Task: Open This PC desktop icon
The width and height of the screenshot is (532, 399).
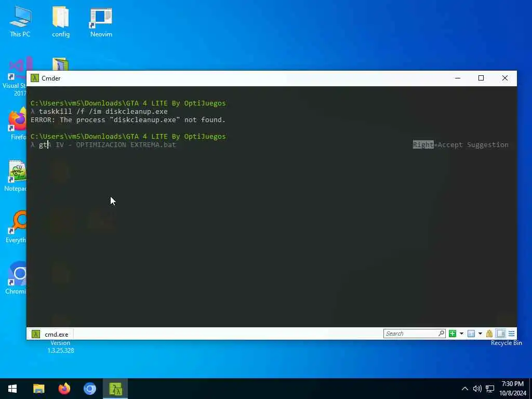Action: 20,21
